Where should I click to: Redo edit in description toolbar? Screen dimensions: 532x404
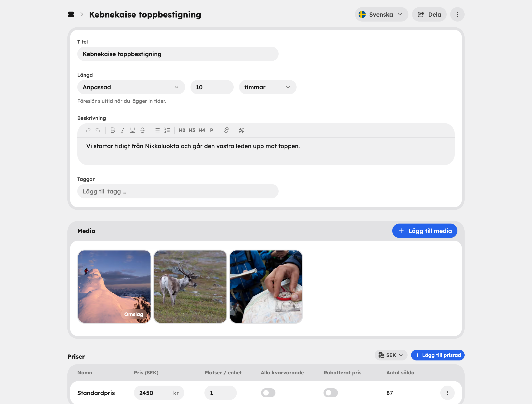click(x=98, y=130)
